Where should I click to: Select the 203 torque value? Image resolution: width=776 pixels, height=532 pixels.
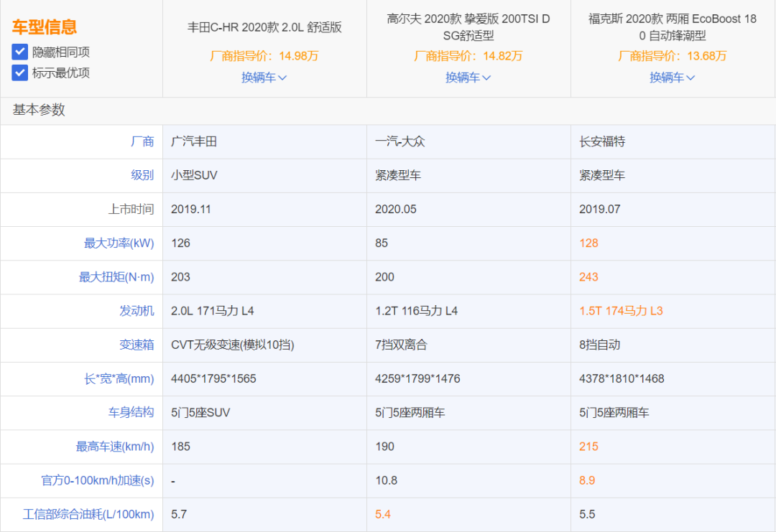[180, 277]
